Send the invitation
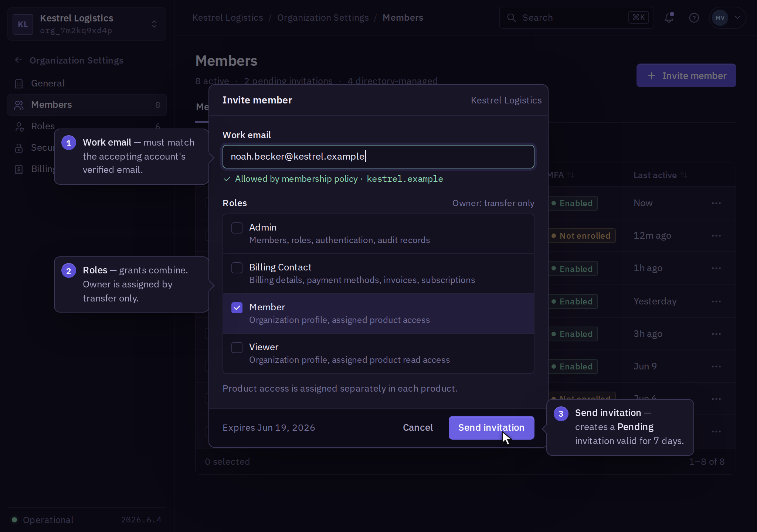Viewport: 757px width, 532px height. 491,427
